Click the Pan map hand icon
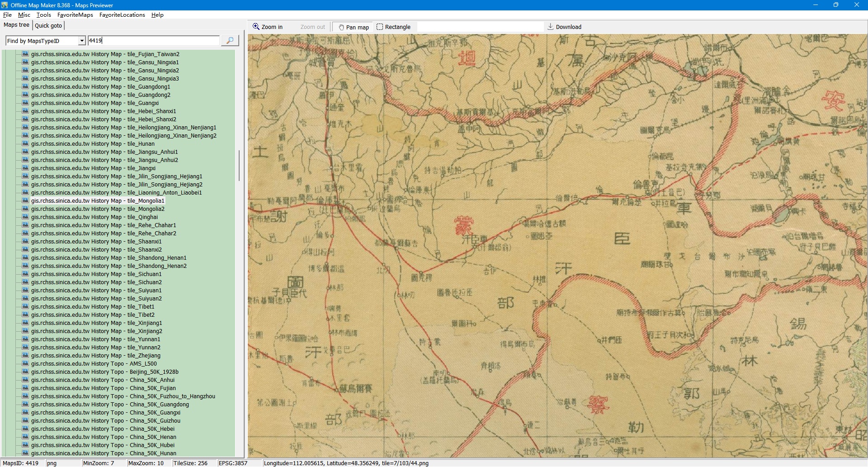The width and height of the screenshot is (868, 467). [x=341, y=27]
